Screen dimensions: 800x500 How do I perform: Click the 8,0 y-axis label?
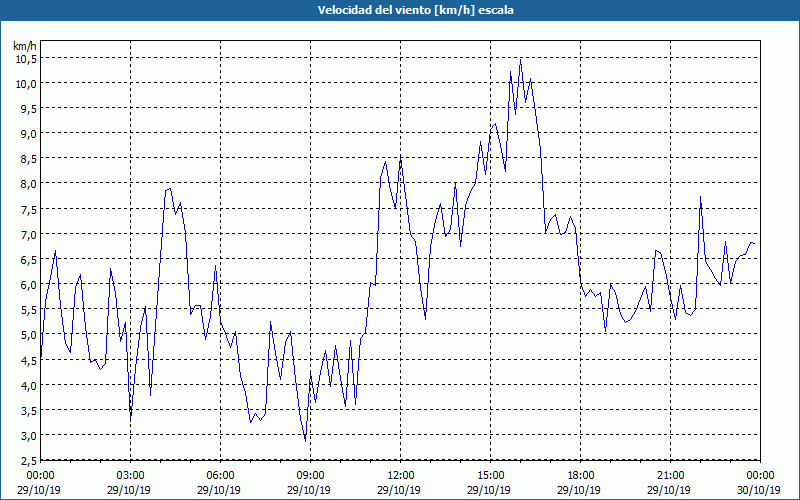pyautogui.click(x=29, y=184)
